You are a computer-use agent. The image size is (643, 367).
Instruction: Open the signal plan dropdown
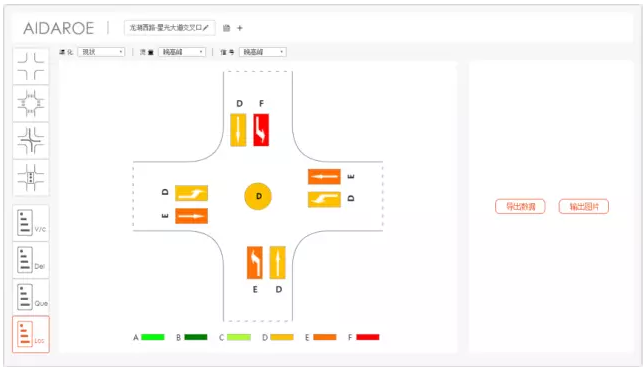263,52
